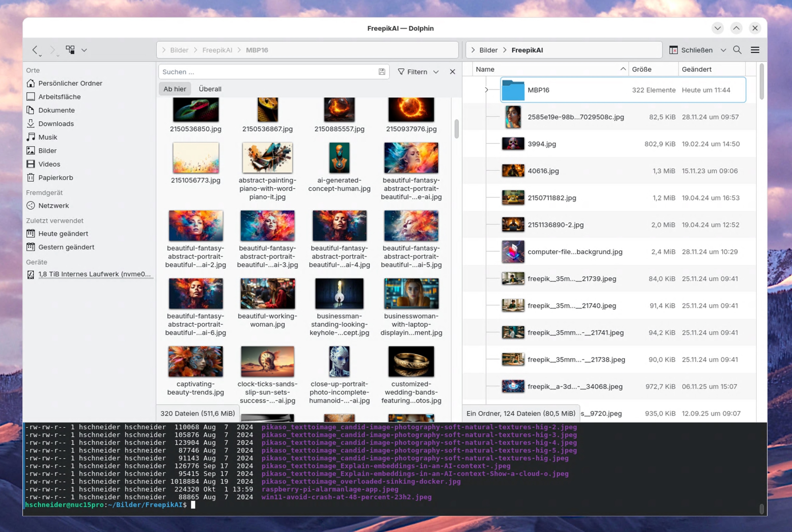Close the search filter bar

pyautogui.click(x=452, y=72)
